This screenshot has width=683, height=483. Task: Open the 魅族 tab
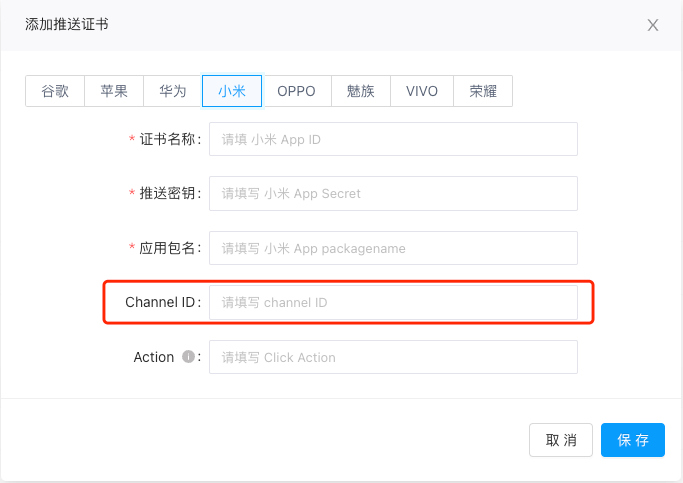pyautogui.click(x=361, y=91)
